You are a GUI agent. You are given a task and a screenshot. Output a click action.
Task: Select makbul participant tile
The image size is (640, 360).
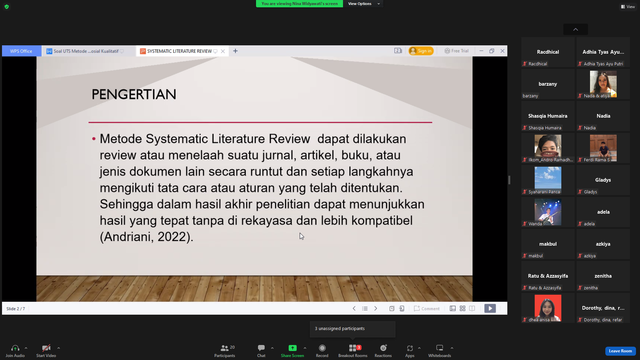[548, 244]
